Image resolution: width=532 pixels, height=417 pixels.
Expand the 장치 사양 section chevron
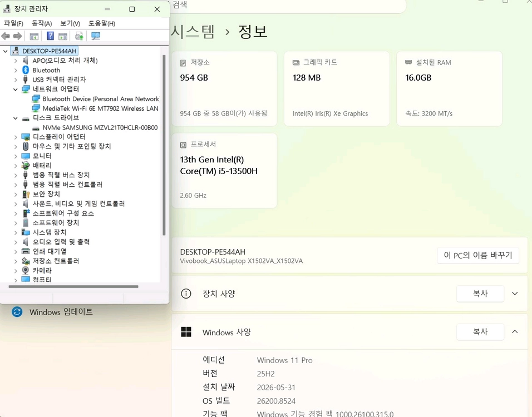point(515,294)
